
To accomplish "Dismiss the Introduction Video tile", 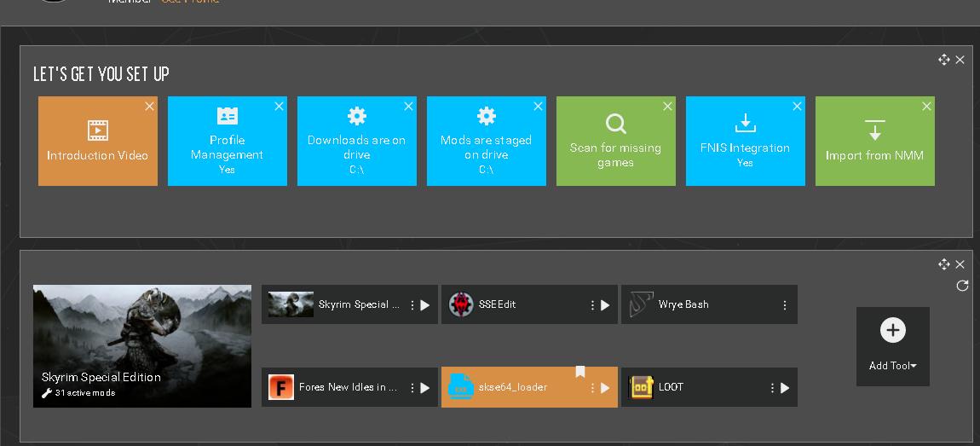I will pos(149,107).
